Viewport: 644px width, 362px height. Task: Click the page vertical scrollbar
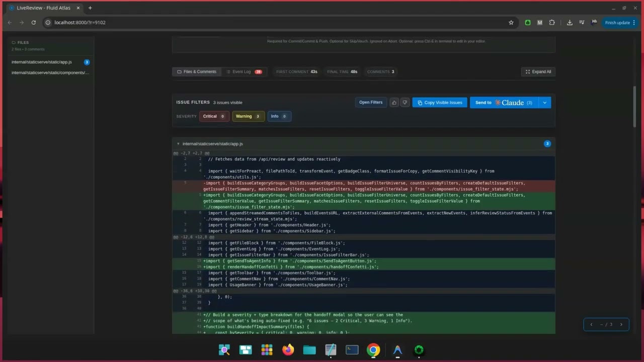coord(634,107)
